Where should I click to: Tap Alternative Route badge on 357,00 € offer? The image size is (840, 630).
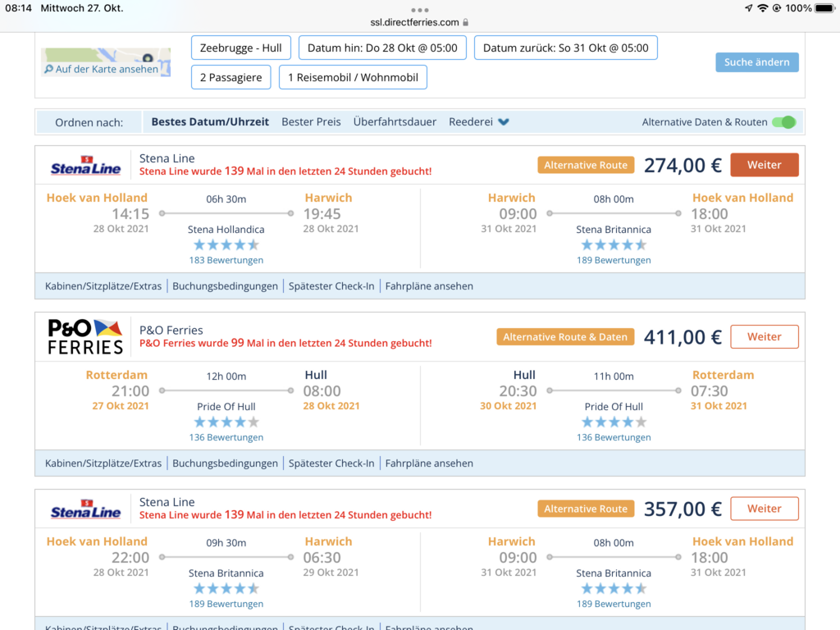click(586, 509)
